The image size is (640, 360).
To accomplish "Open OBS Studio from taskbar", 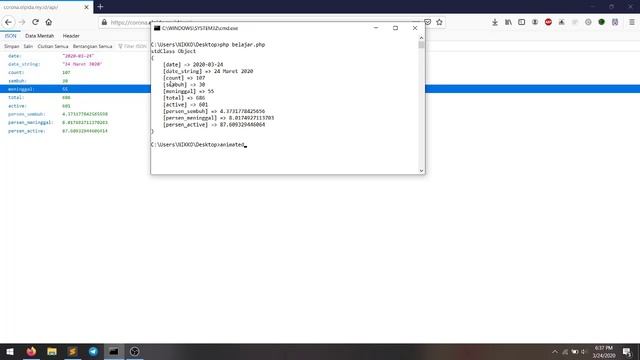I will [x=135, y=351].
